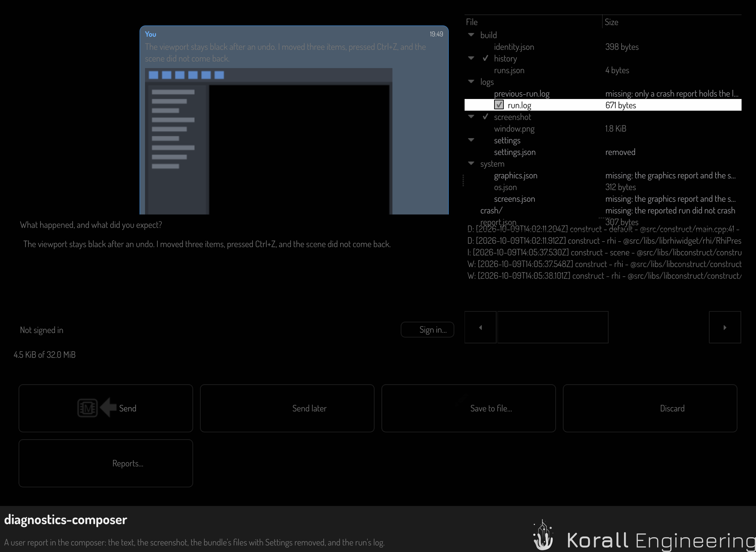This screenshot has height=552, width=756.
Task: Click the Size column header
Action: [672, 22]
